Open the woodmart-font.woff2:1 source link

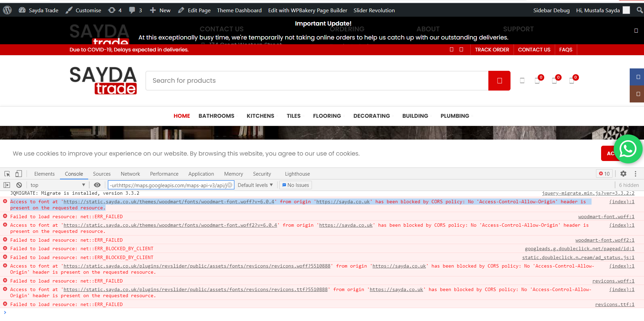point(605,240)
